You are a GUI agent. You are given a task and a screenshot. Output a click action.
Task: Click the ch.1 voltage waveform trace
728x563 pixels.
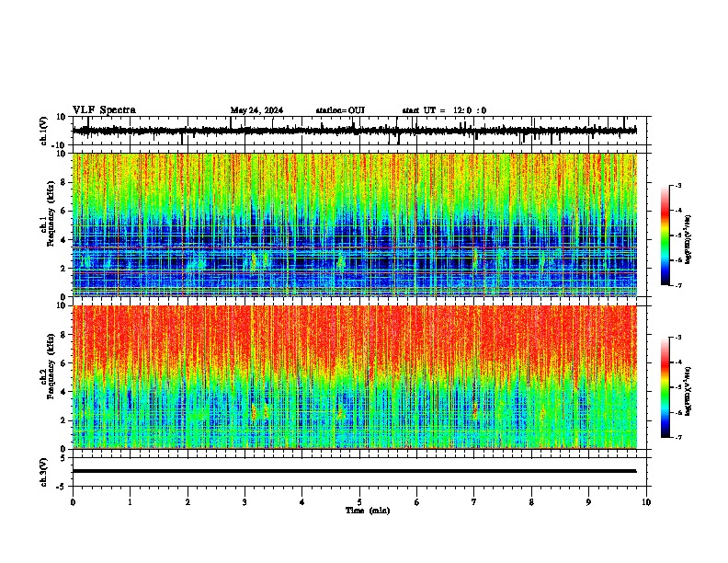pos(354,131)
